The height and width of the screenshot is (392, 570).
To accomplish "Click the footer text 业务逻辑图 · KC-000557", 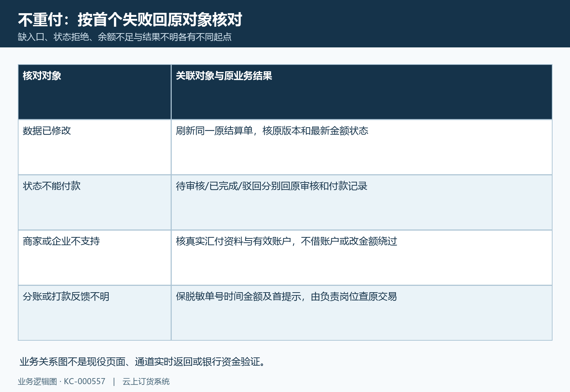I will (x=62, y=381).
